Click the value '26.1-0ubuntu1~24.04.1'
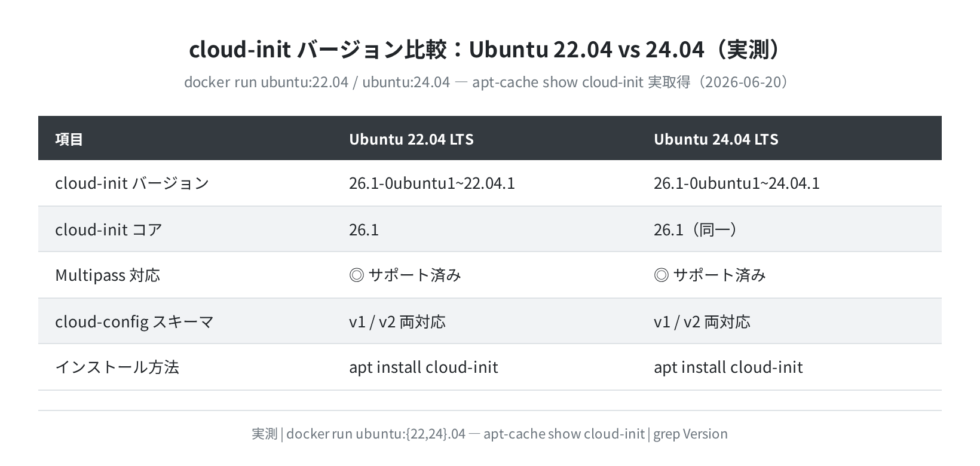 (x=737, y=183)
